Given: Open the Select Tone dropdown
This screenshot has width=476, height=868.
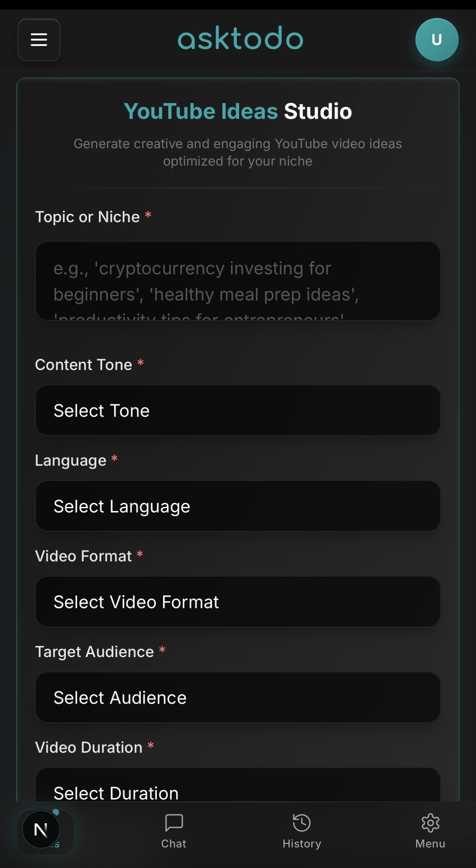Looking at the screenshot, I should pyautogui.click(x=238, y=410).
